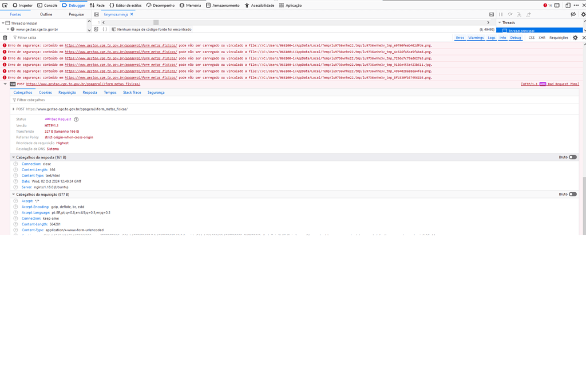Viewport: 586px width, 392px height.
Task: Collapse Cabeçalhos da resposta section
Action: (14, 157)
